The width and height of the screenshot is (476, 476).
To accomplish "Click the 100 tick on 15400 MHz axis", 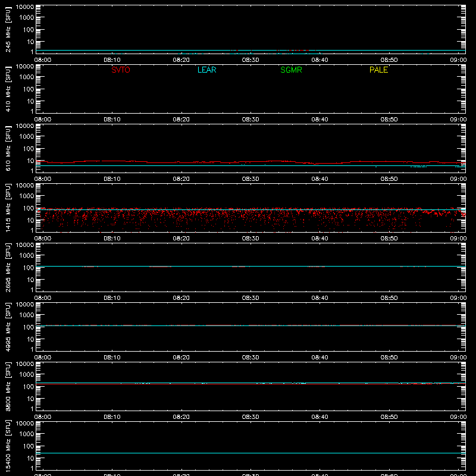I will (x=29, y=446).
